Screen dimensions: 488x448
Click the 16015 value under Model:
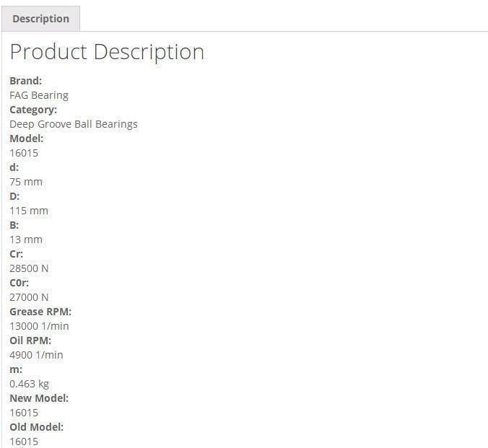coord(24,153)
